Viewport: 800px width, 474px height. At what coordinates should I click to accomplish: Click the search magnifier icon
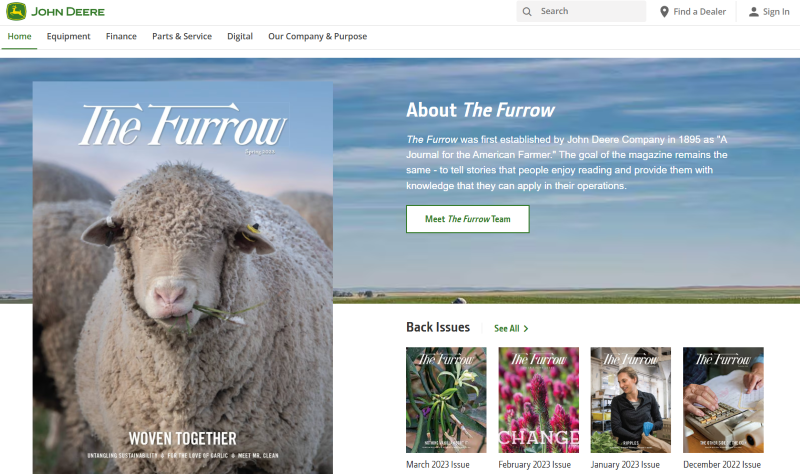point(527,11)
